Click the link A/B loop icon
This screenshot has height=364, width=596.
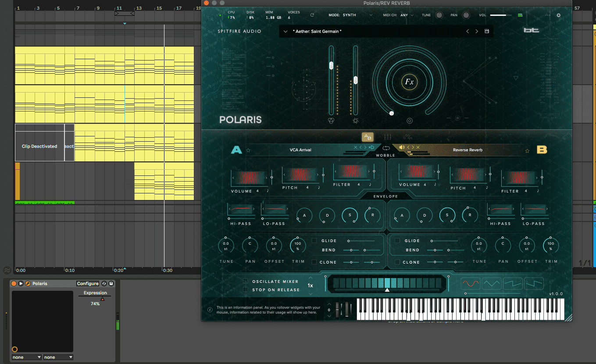click(386, 148)
